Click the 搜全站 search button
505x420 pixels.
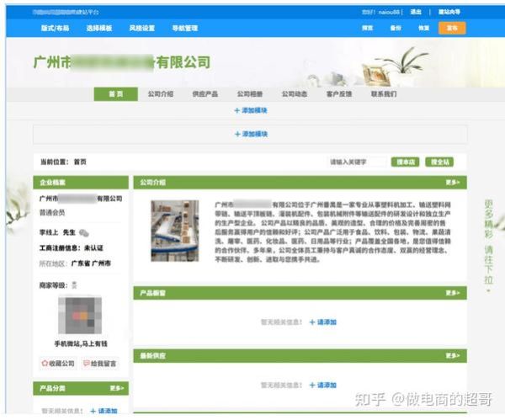tap(439, 162)
